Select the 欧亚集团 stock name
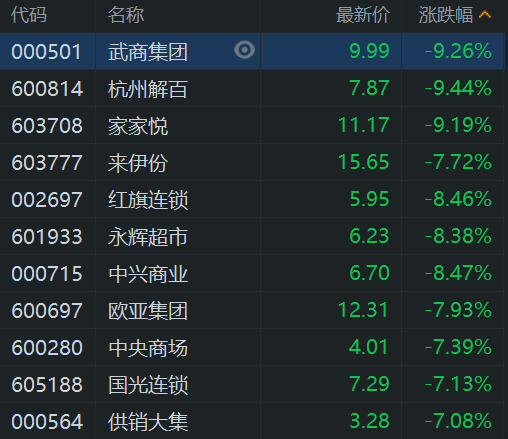Screen dimensions: 508x439 coord(148,311)
